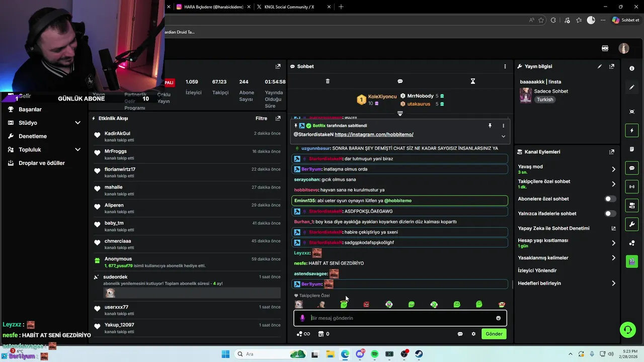Expand the pinned message chevron

503,136
